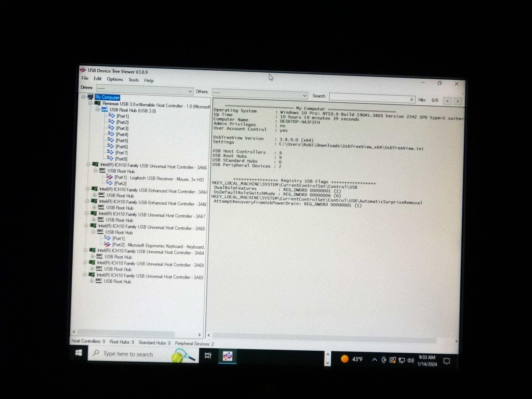Open Task View from the taskbar
The width and height of the screenshot is (532, 399).
tap(208, 355)
